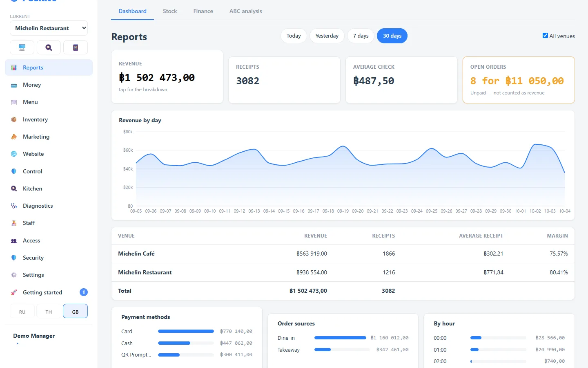Switch to the Dashboard tab
This screenshot has height=368, width=588.
[132, 11]
